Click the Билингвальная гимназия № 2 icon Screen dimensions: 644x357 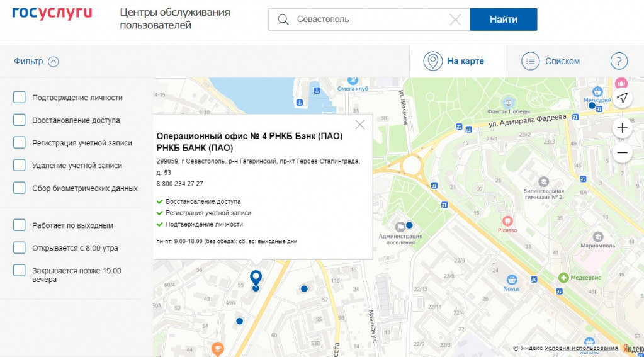544,181
